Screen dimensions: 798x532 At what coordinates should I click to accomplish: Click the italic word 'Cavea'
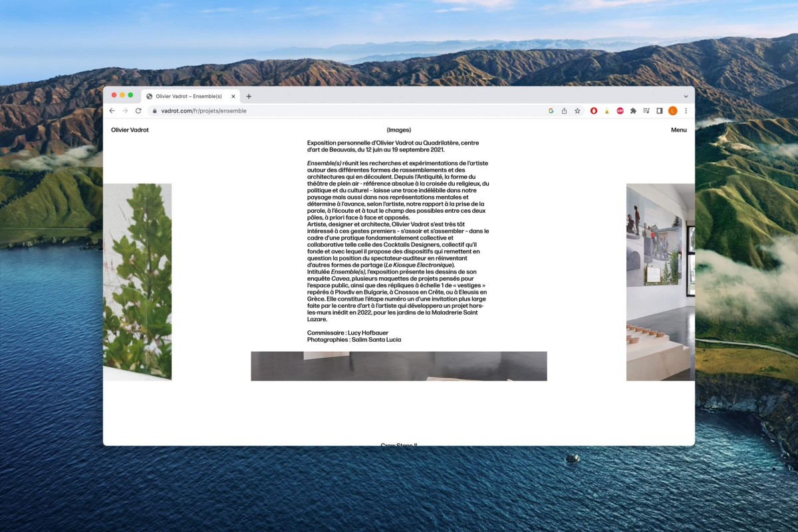pyautogui.click(x=340, y=279)
